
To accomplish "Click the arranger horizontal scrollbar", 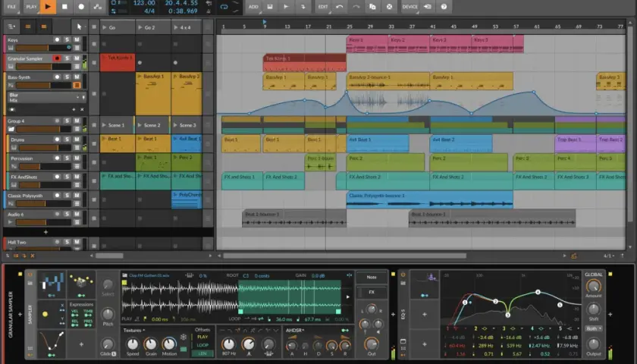I will pos(345,256).
